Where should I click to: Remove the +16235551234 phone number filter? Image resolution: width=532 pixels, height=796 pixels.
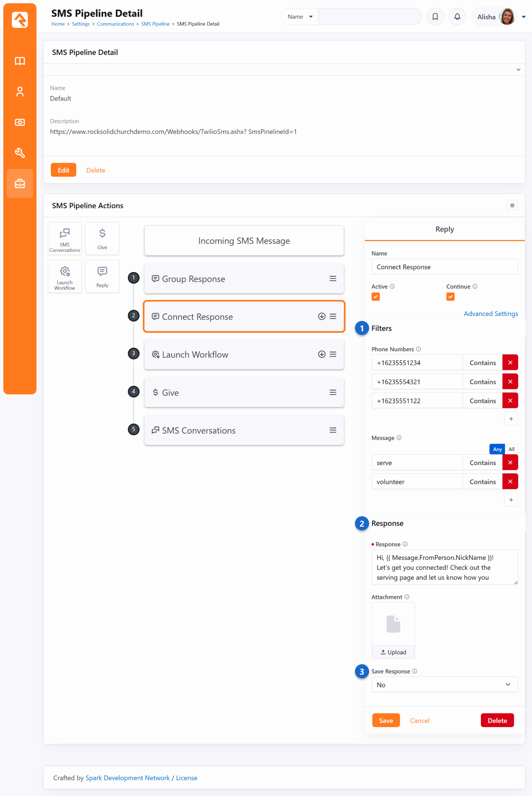(510, 362)
